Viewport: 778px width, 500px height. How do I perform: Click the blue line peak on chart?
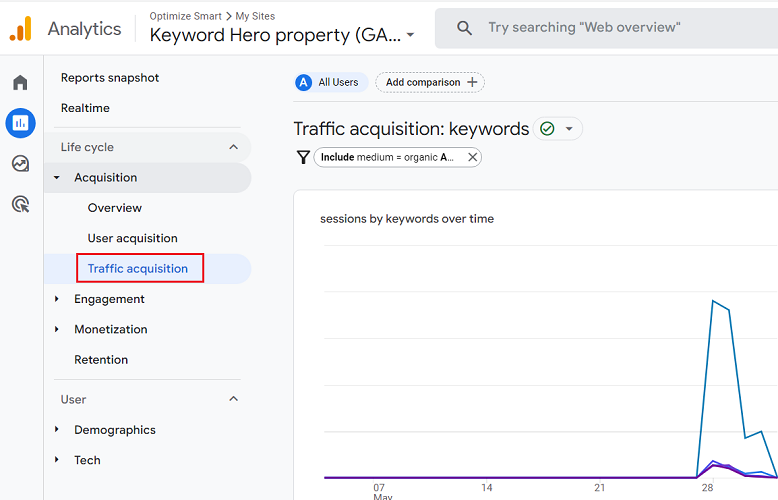[x=713, y=301]
